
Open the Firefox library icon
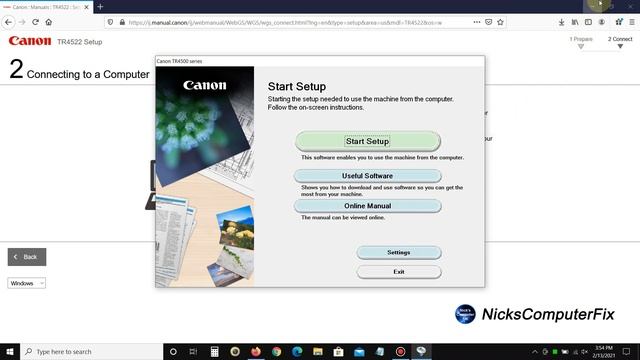pos(575,22)
